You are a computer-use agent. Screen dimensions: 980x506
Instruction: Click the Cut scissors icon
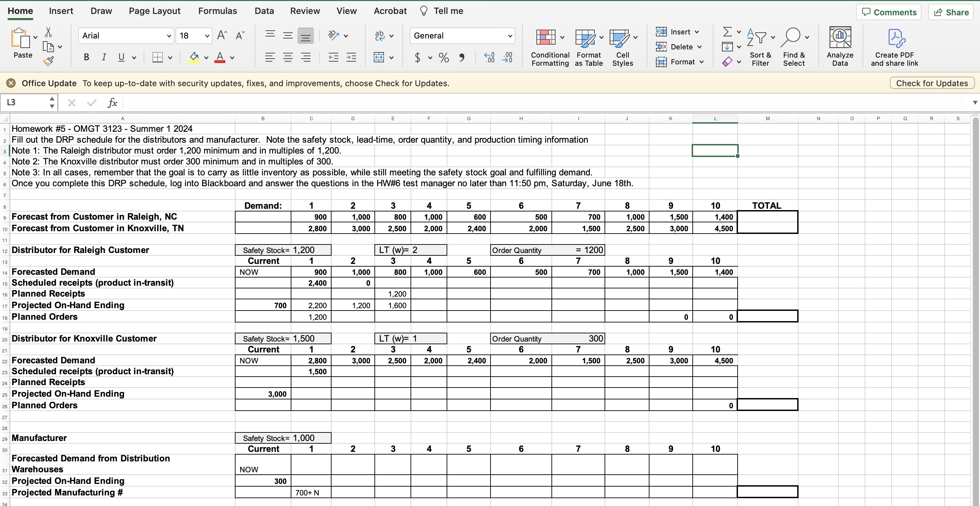tap(48, 32)
